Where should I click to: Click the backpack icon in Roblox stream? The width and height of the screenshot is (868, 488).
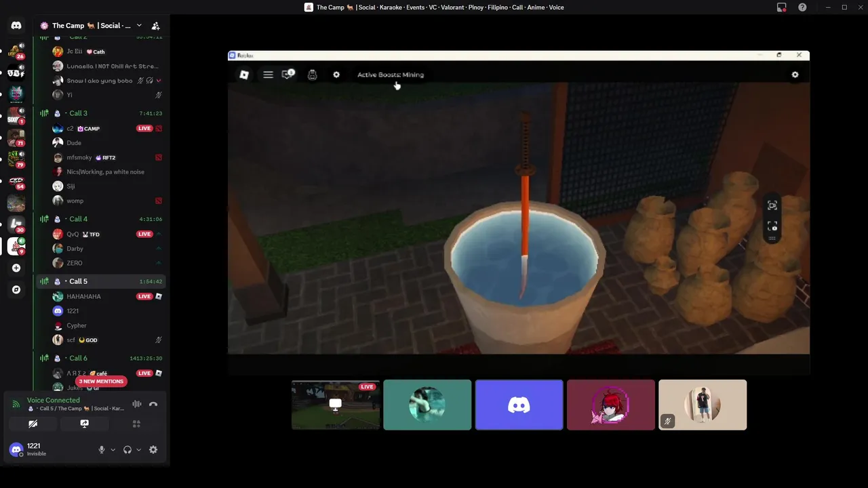tap(312, 75)
